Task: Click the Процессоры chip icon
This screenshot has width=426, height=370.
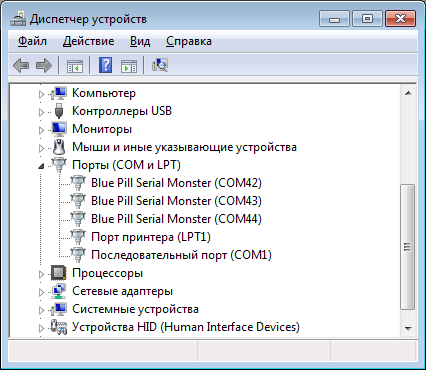Action: [59, 273]
